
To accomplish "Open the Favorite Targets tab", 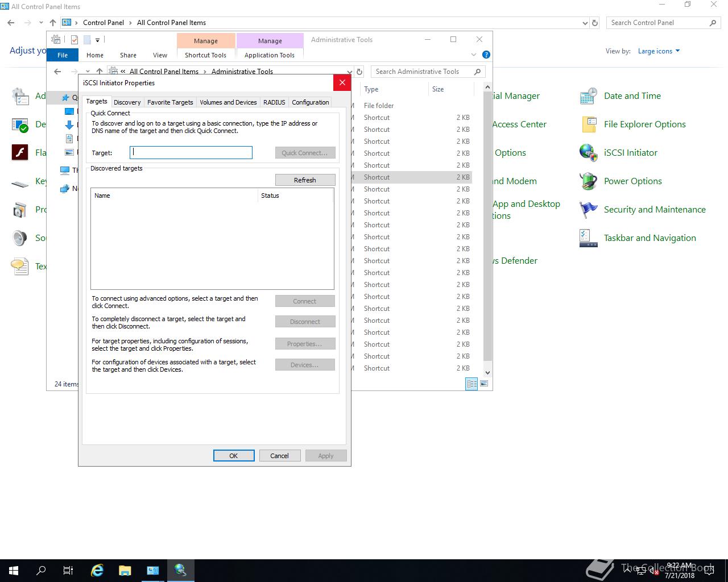I will coord(170,102).
